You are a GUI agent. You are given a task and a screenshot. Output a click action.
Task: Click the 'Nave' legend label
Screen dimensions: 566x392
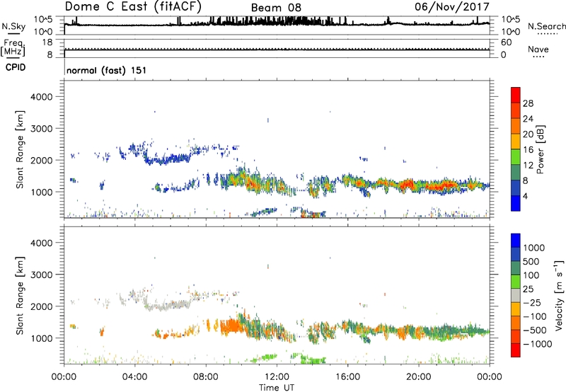click(538, 49)
